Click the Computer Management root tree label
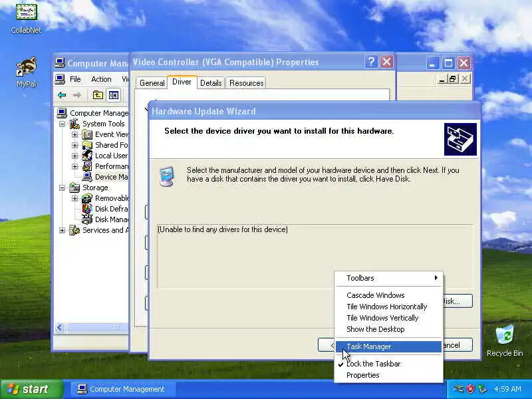532x399 pixels. click(x=98, y=113)
